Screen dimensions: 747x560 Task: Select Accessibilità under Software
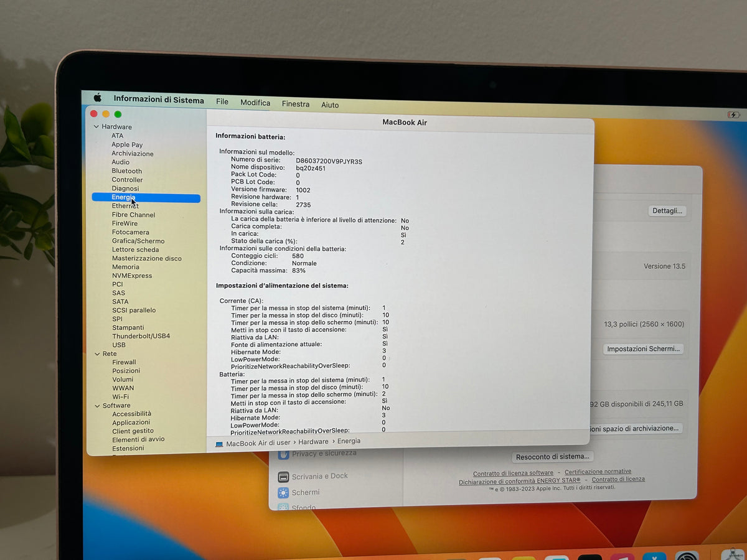coord(132,414)
